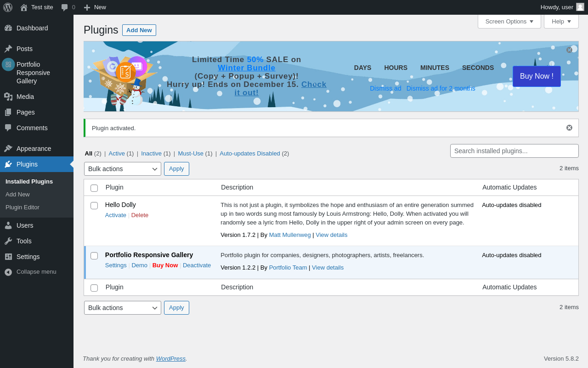588x368 pixels.
Task: Click Dismiss ad for 2 months
Action: click(x=441, y=88)
